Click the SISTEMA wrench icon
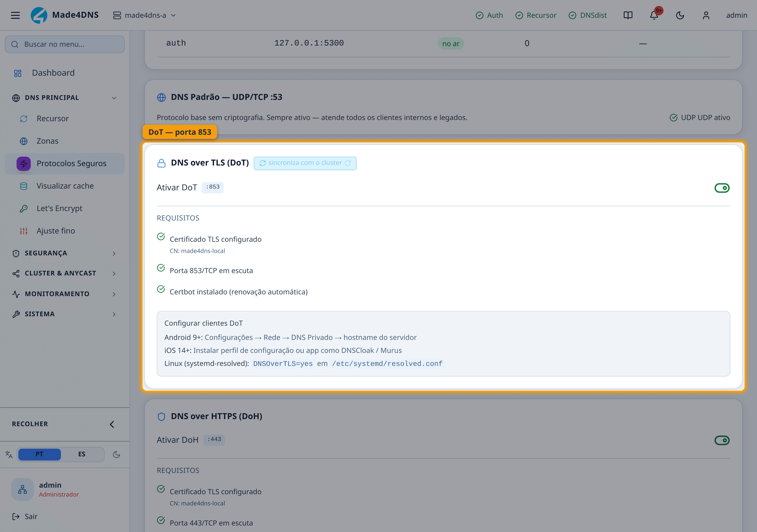757x532 pixels. click(16, 314)
